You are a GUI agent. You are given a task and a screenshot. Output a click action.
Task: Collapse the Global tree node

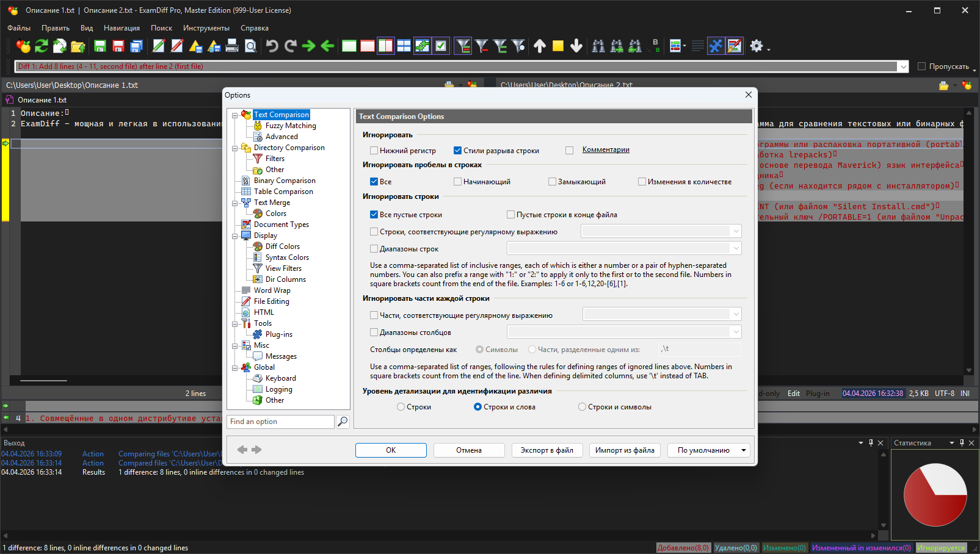coord(234,367)
